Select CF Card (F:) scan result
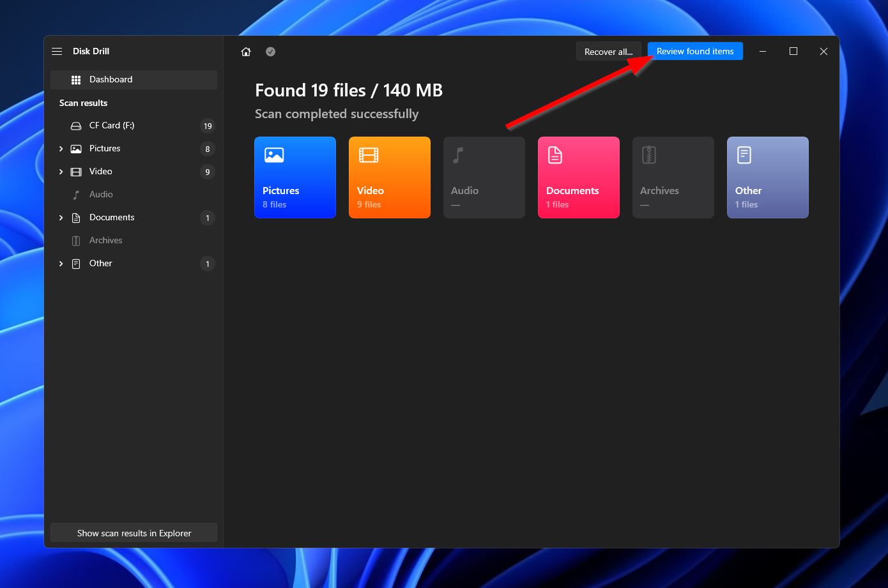The image size is (888, 588). coord(134,126)
